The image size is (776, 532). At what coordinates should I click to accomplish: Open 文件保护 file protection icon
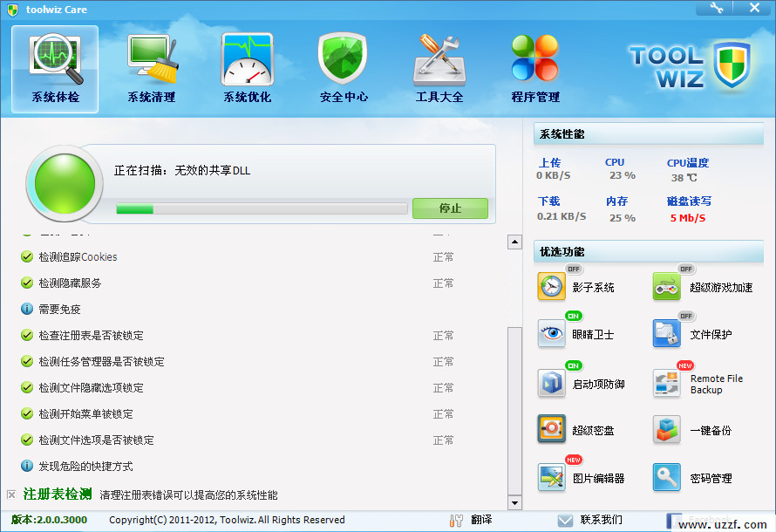667,333
